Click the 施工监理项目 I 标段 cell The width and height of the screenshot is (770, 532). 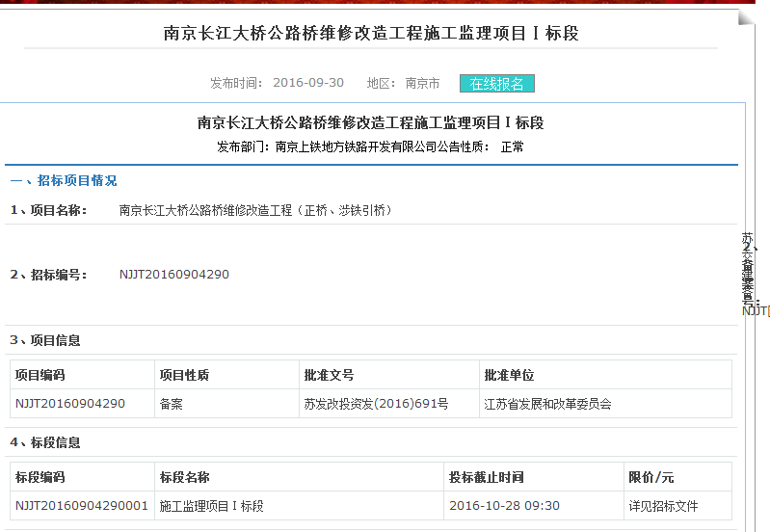211,506
